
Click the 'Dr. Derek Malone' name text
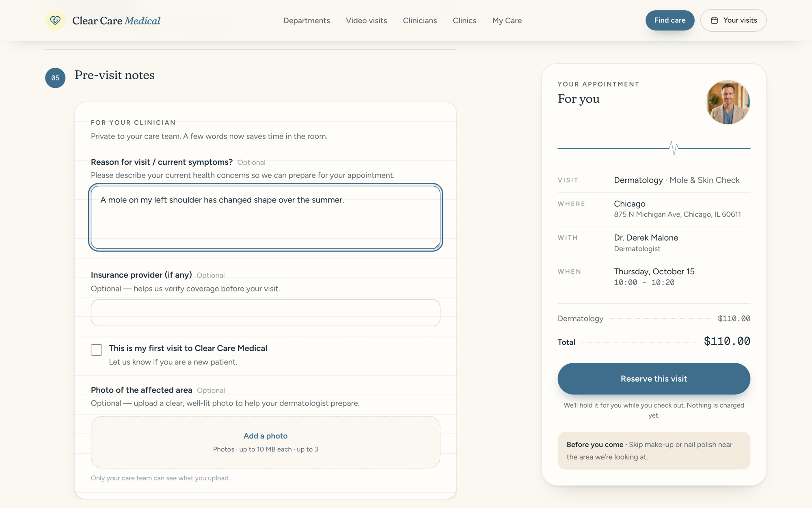pos(646,238)
